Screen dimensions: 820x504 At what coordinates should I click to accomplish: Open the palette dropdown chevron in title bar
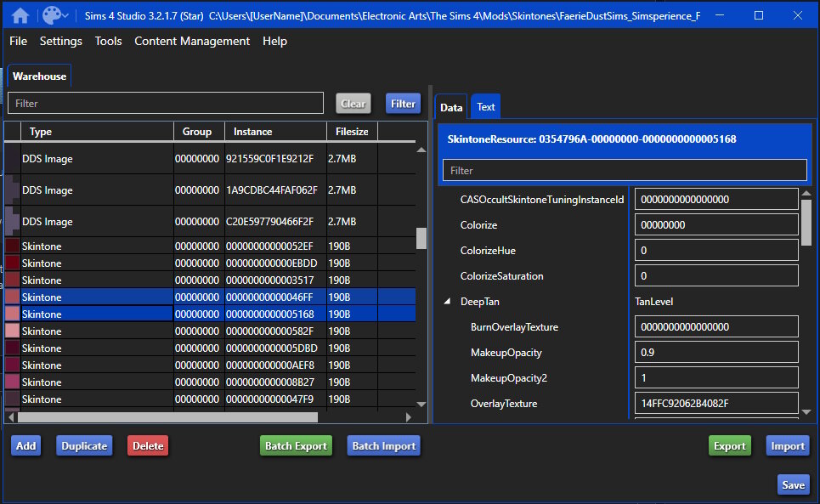pyautogui.click(x=65, y=15)
